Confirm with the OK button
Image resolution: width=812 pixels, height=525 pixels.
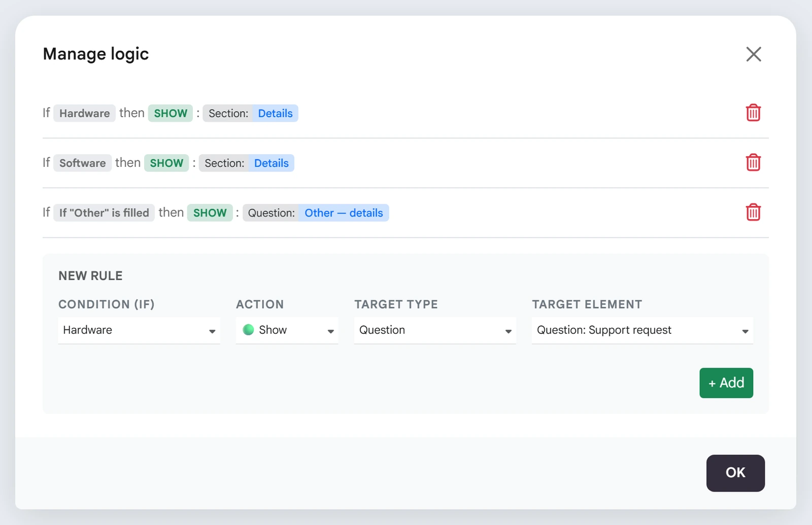pos(735,473)
